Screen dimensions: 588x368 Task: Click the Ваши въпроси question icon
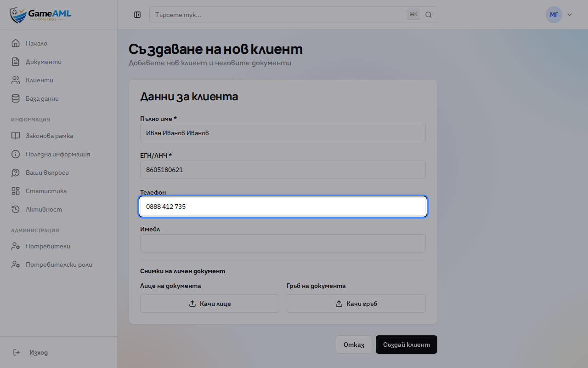coord(16,172)
